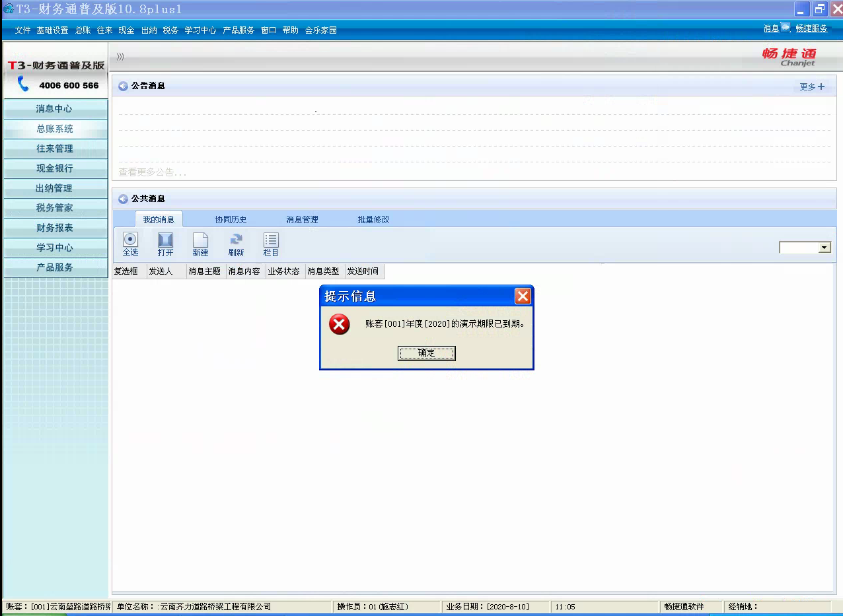Open the 出纳 menu

(149, 30)
